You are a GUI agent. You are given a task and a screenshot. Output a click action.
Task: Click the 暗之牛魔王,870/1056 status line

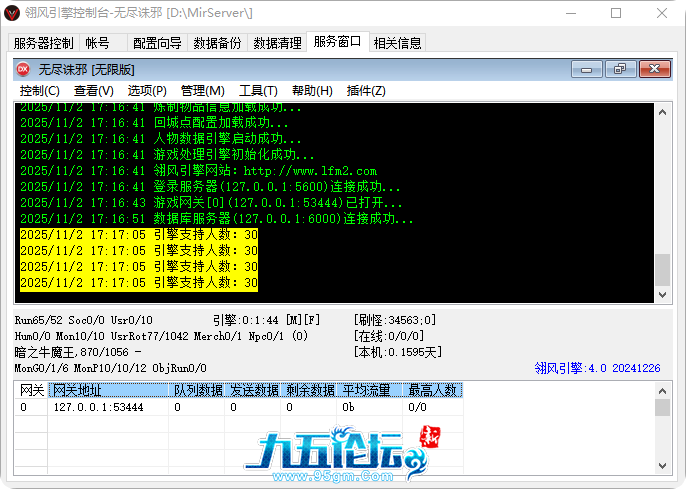point(78,352)
